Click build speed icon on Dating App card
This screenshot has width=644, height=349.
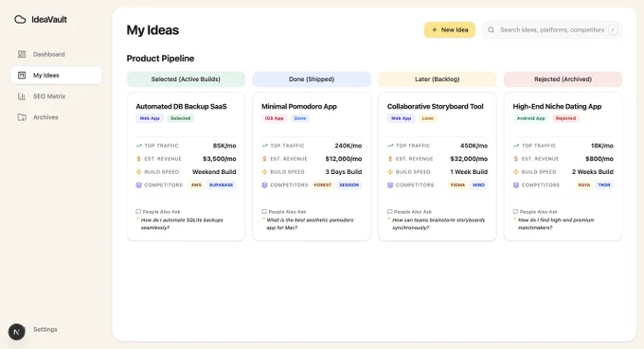point(516,172)
